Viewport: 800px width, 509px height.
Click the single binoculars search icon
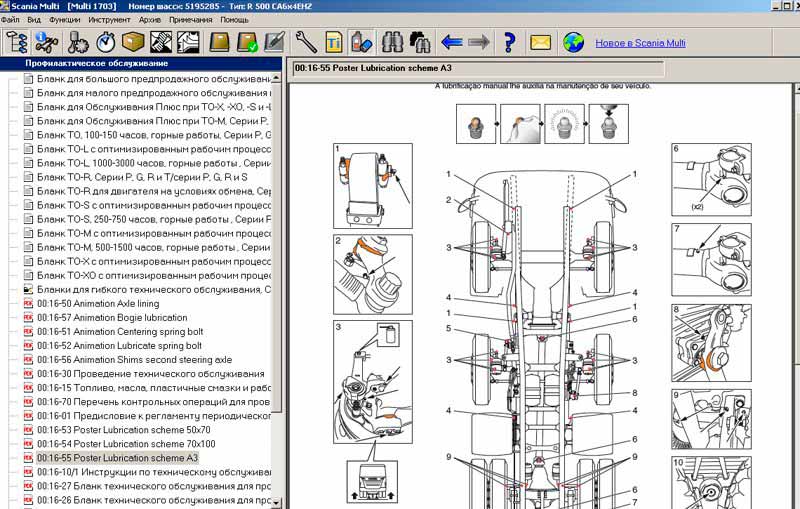click(392, 42)
